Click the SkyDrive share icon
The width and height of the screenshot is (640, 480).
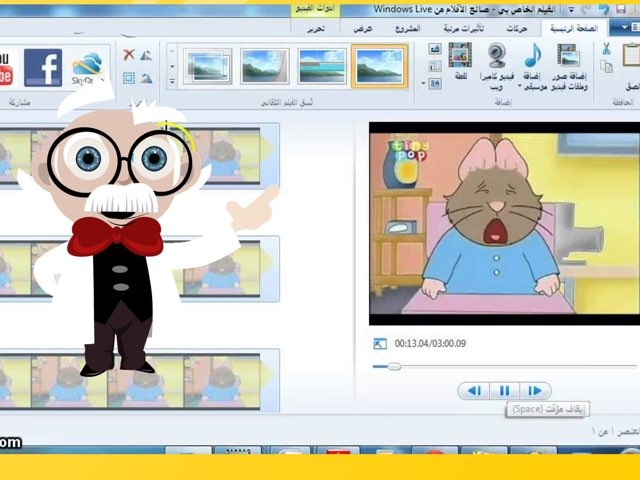87,69
